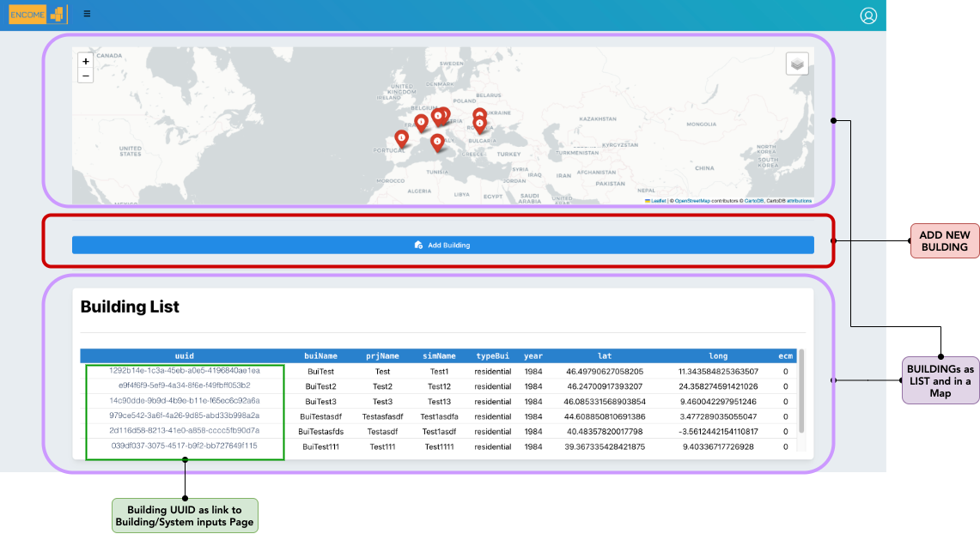Image resolution: width=980 pixels, height=534 pixels.
Task: Select the BuiTest name cell
Action: [320, 372]
